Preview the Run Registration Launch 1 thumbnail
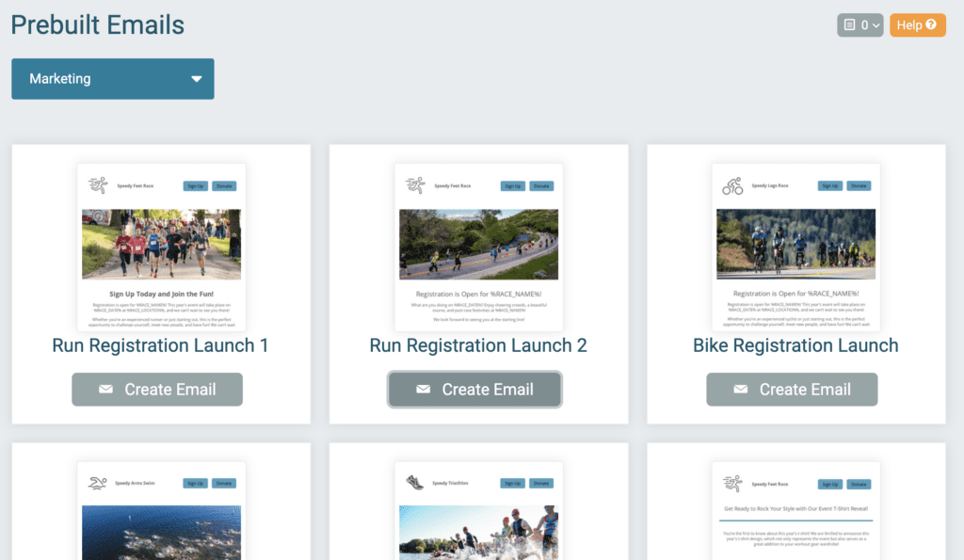 pyautogui.click(x=162, y=248)
